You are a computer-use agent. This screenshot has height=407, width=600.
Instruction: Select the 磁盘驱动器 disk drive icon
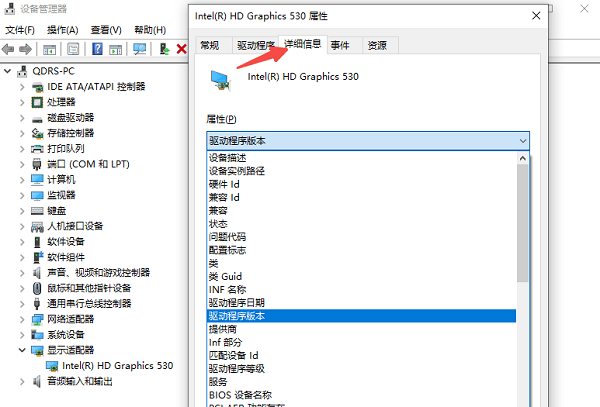(37, 119)
